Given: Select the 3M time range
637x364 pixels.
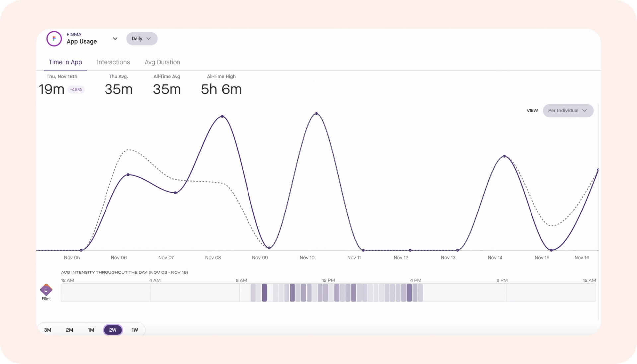Looking at the screenshot, I should pos(48,330).
